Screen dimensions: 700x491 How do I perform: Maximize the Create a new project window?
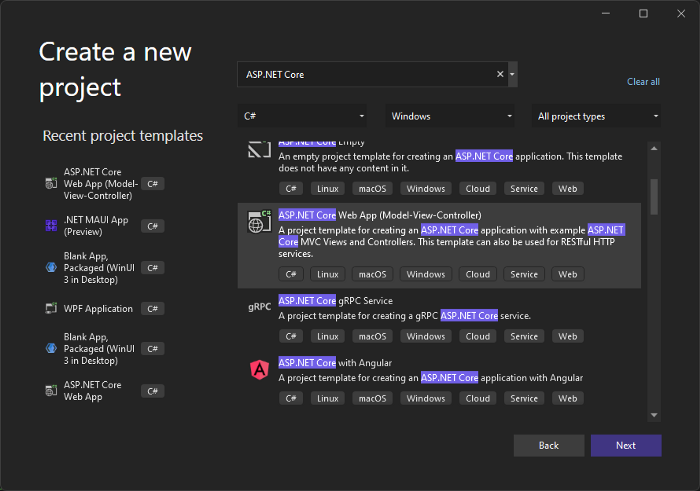click(643, 13)
